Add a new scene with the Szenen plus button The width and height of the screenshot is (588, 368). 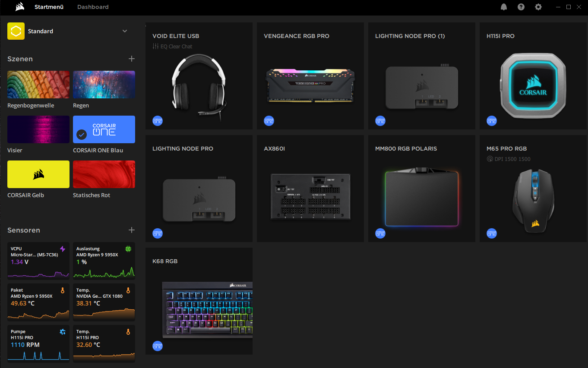tap(132, 59)
